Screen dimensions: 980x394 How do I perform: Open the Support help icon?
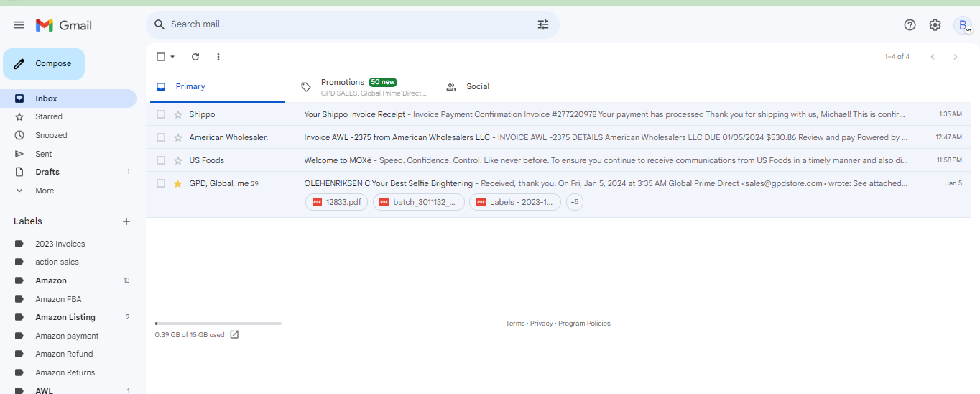(910, 25)
